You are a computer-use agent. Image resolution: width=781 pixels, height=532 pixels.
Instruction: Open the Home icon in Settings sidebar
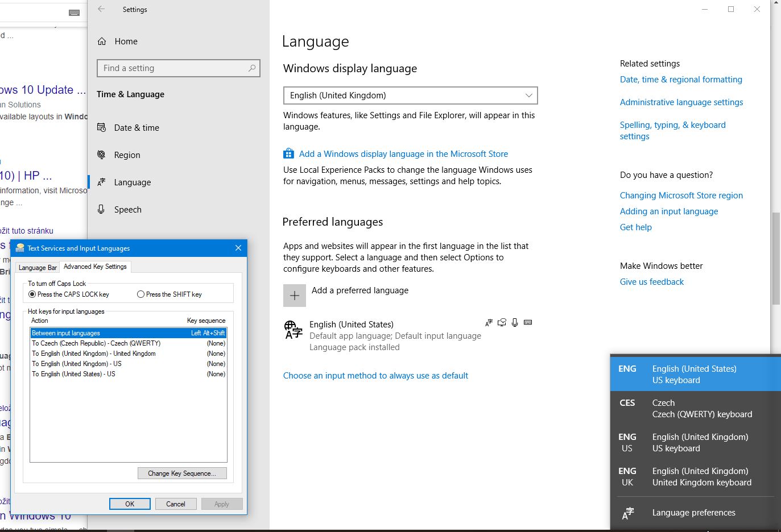(x=102, y=41)
